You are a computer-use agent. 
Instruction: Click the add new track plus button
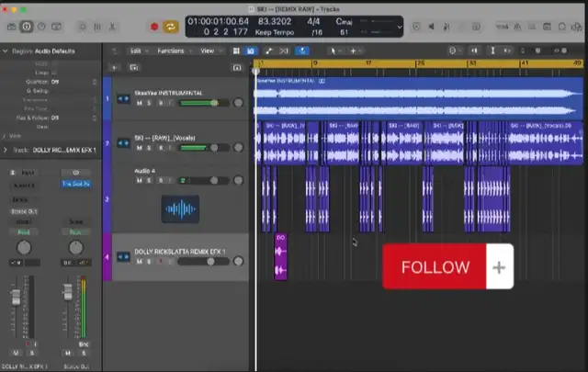pos(114,67)
